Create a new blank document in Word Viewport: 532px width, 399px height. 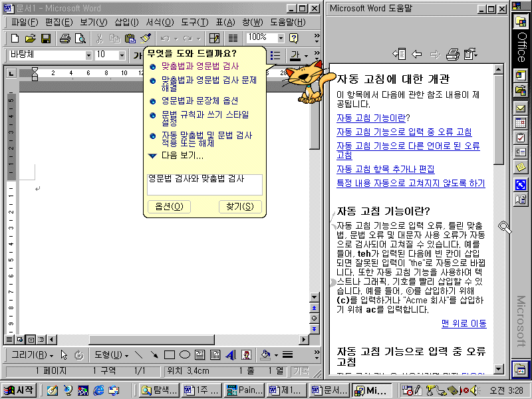[x=15, y=38]
